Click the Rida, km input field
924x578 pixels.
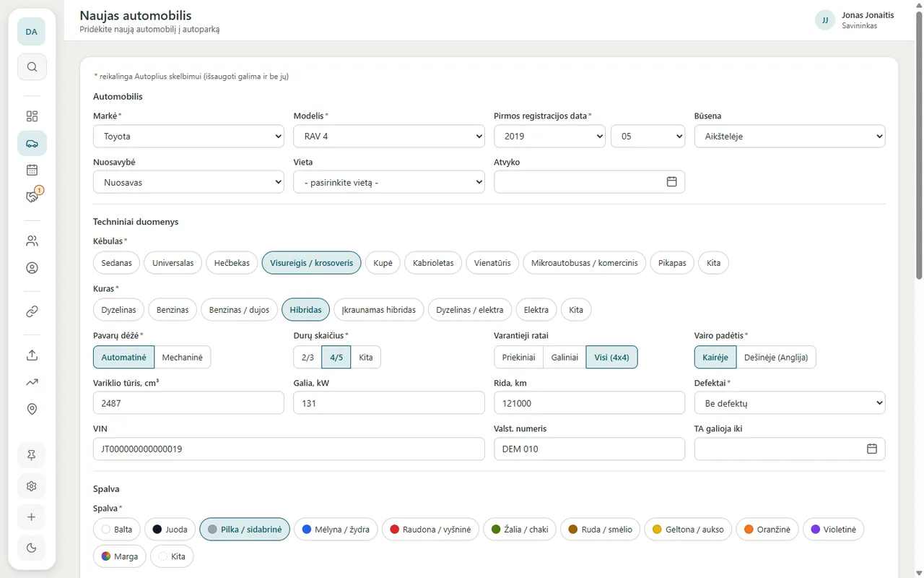pyautogui.click(x=589, y=403)
